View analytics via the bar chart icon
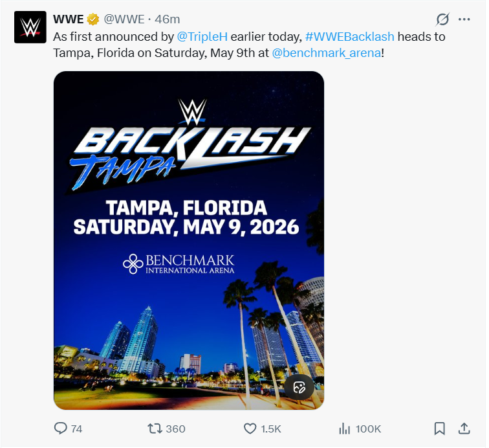This screenshot has height=448, width=489. [x=345, y=429]
